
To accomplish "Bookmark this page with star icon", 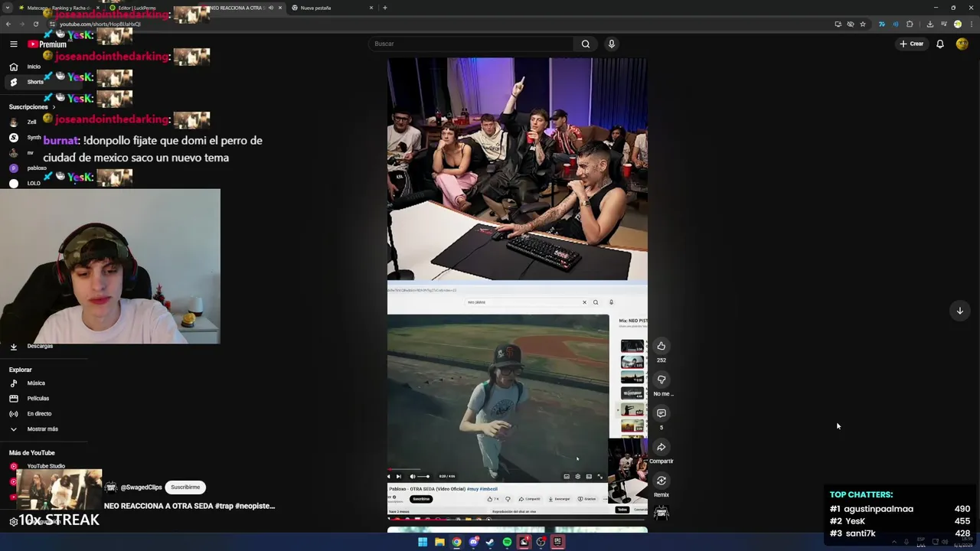I will coord(863,24).
